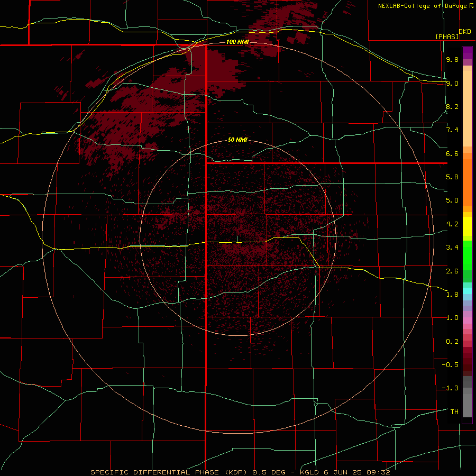This screenshot has width=476, height=476.
Task: Click the gray segment at color bar bottom
Action: coord(467,405)
